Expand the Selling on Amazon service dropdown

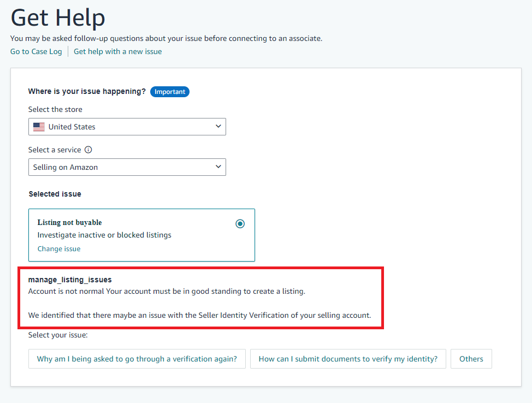[x=127, y=167]
